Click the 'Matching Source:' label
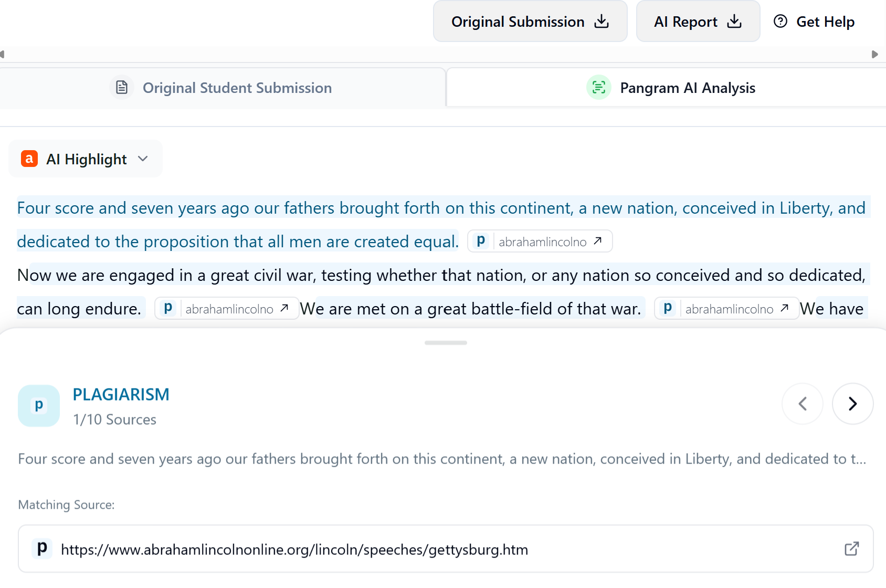Viewport: 886px width, 588px height. click(66, 505)
